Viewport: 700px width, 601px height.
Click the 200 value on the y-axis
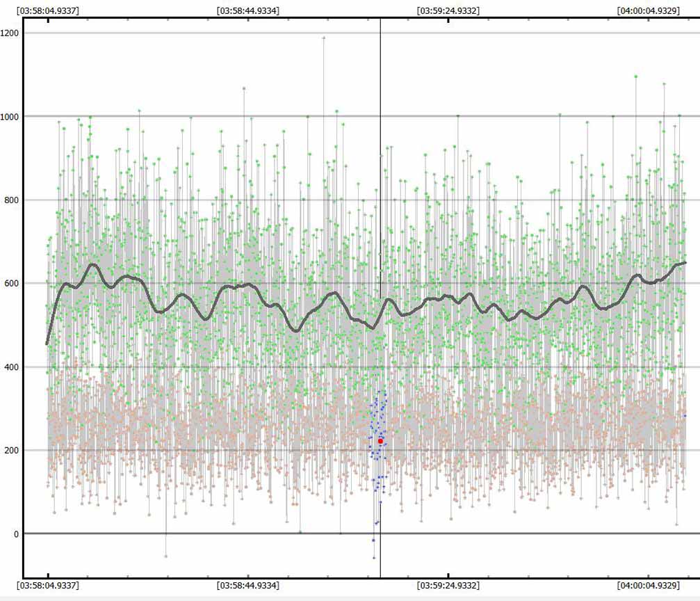11,450
